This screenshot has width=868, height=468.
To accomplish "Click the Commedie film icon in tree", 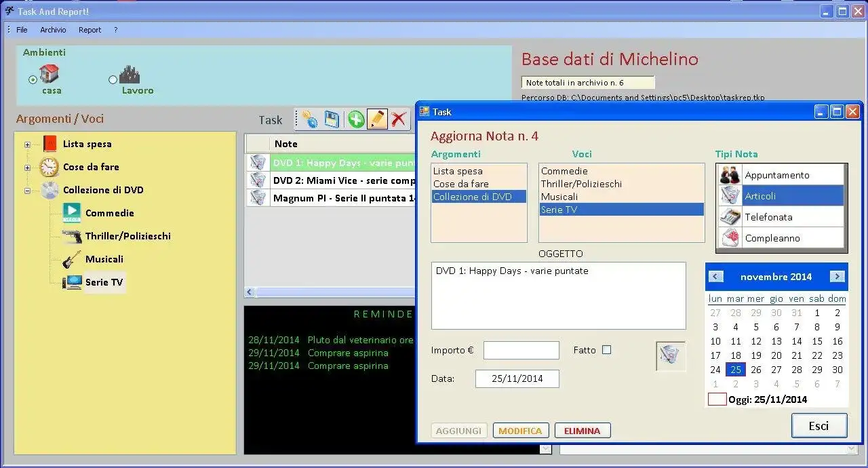I will click(x=72, y=213).
